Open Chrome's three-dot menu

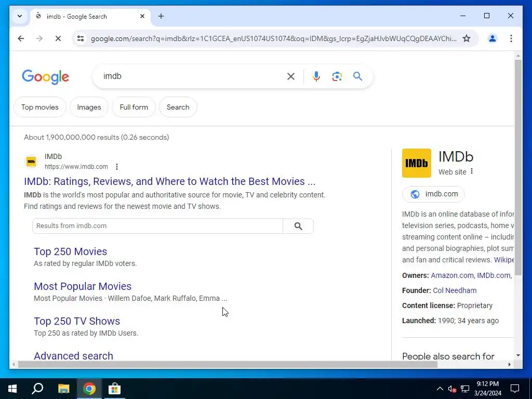(x=511, y=38)
